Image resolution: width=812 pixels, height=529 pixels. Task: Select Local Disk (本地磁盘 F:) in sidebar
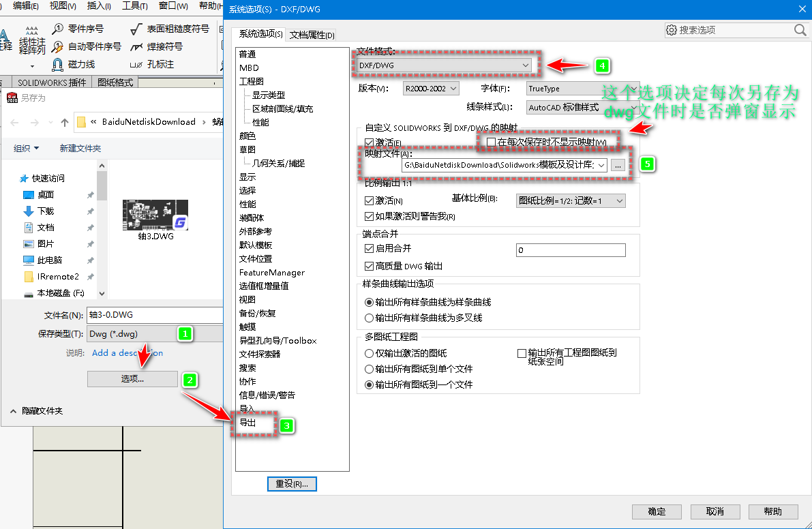click(x=61, y=293)
